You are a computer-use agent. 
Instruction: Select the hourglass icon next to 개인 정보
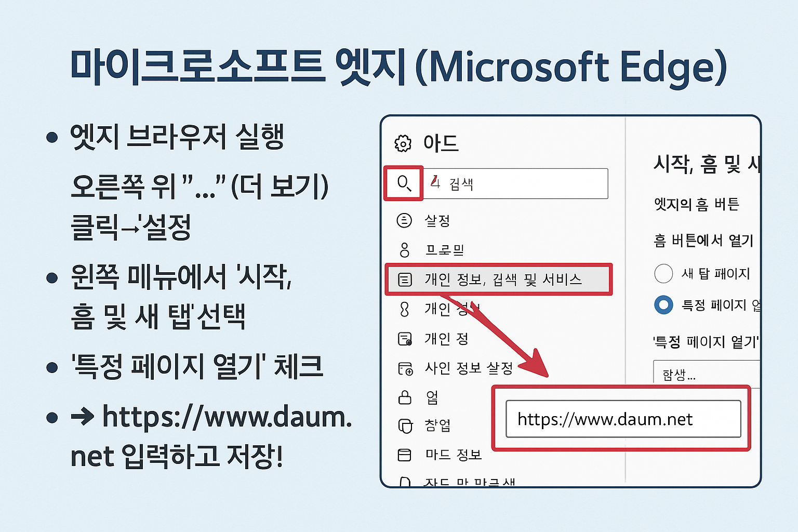pyautogui.click(x=405, y=309)
